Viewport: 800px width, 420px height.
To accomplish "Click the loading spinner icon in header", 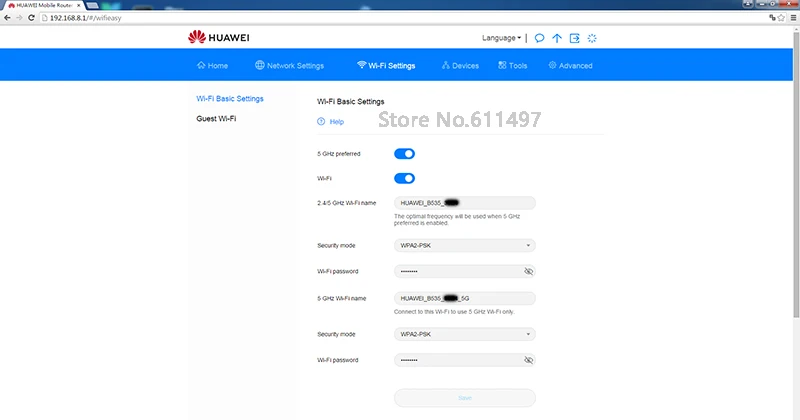I will [x=592, y=38].
